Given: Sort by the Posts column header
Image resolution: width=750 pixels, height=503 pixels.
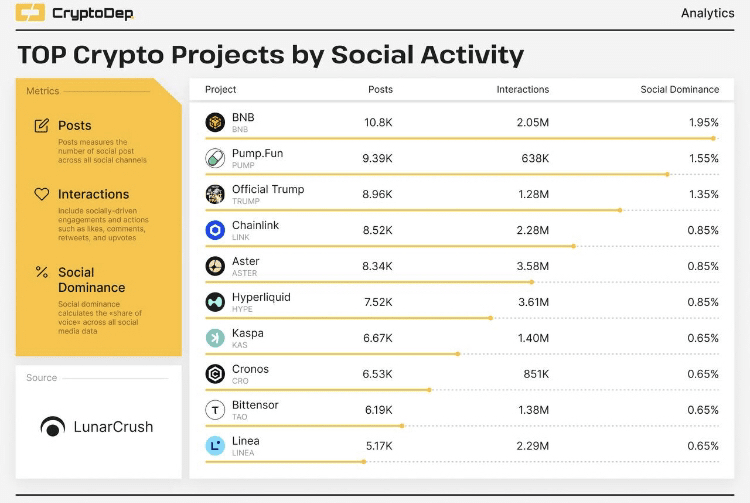Looking at the screenshot, I should (x=380, y=89).
